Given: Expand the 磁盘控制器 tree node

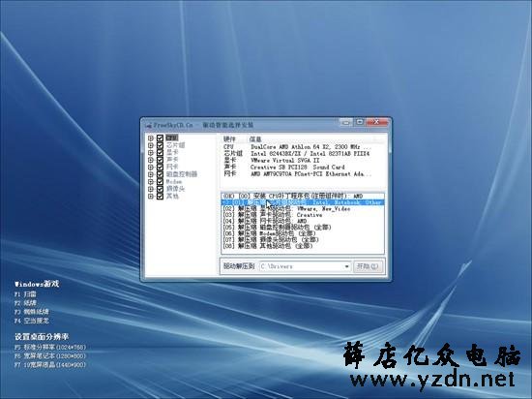Looking at the screenshot, I should coord(151,174).
